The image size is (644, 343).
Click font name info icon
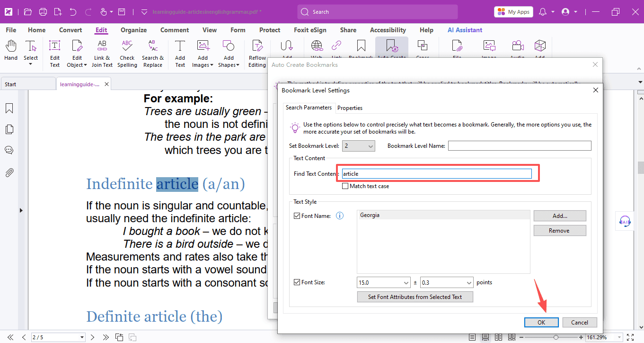(339, 216)
